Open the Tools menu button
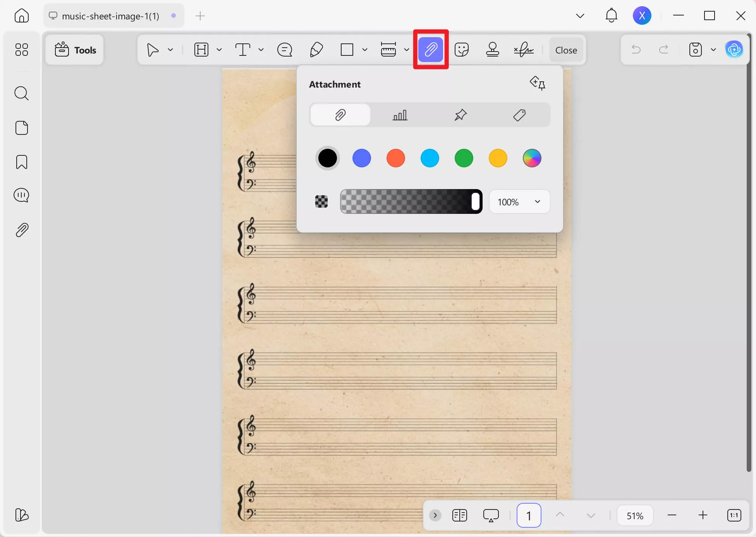The height and width of the screenshot is (537, 756). (75, 50)
